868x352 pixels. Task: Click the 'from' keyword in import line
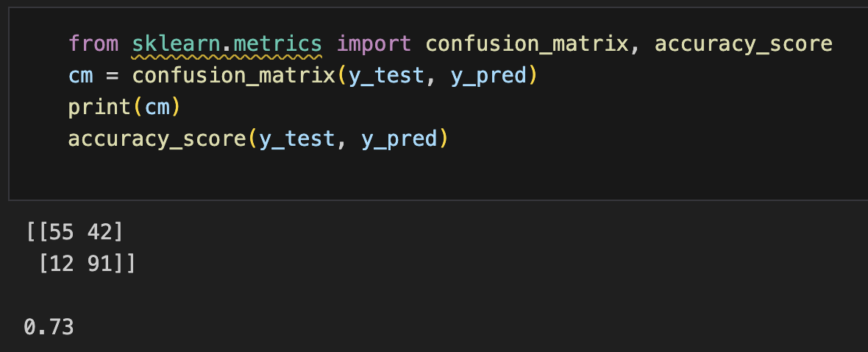click(x=93, y=43)
